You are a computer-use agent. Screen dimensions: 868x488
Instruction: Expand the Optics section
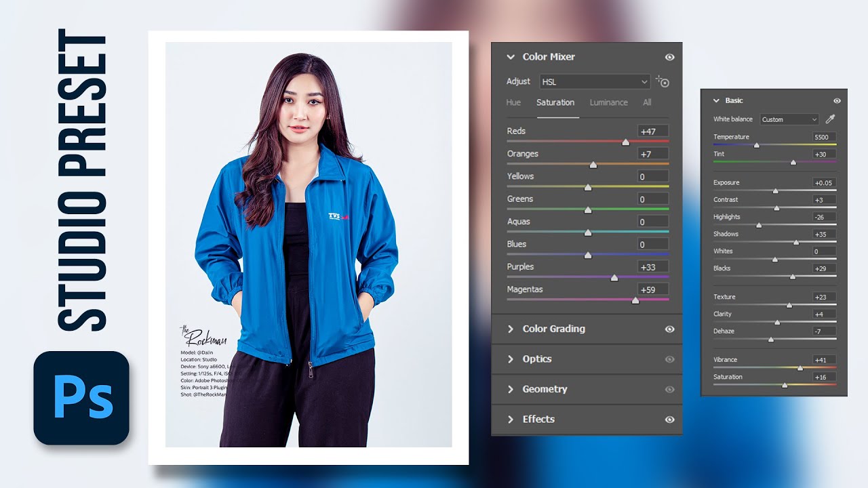pos(511,359)
